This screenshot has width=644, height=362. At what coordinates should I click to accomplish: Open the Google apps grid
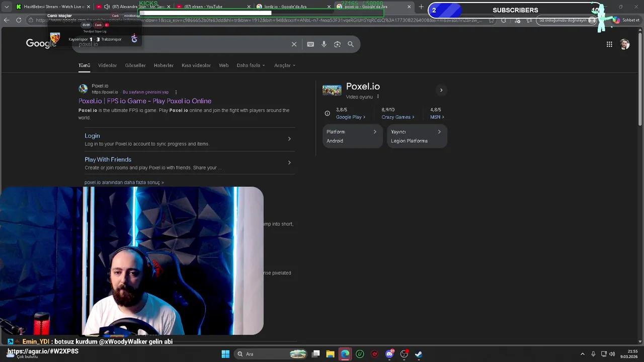609,44
